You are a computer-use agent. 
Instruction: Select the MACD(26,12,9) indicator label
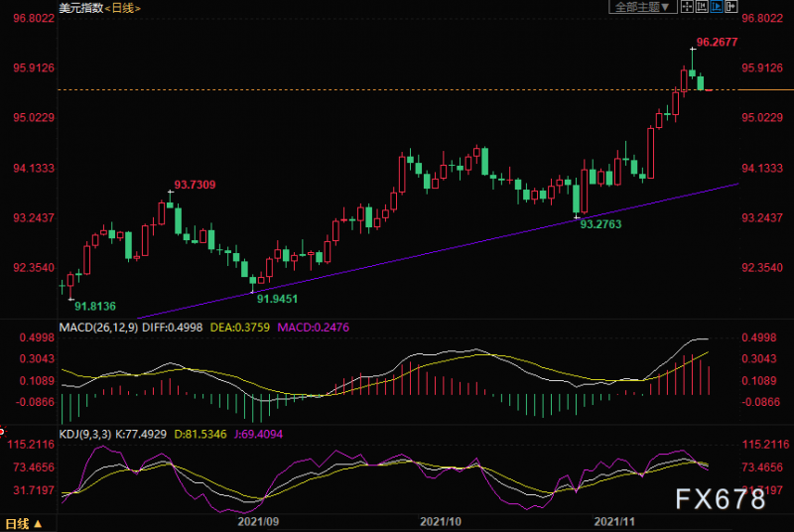(x=98, y=328)
